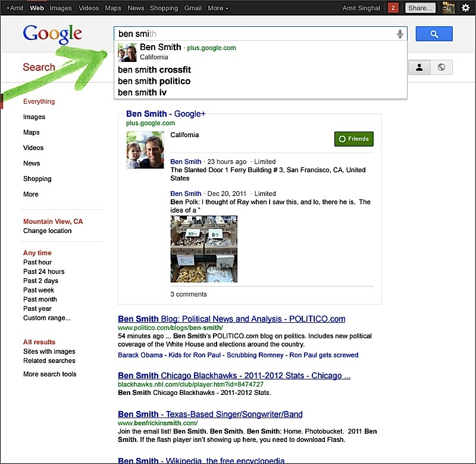Open the settings gear icon
This screenshot has width=476, height=464.
tap(466, 8)
